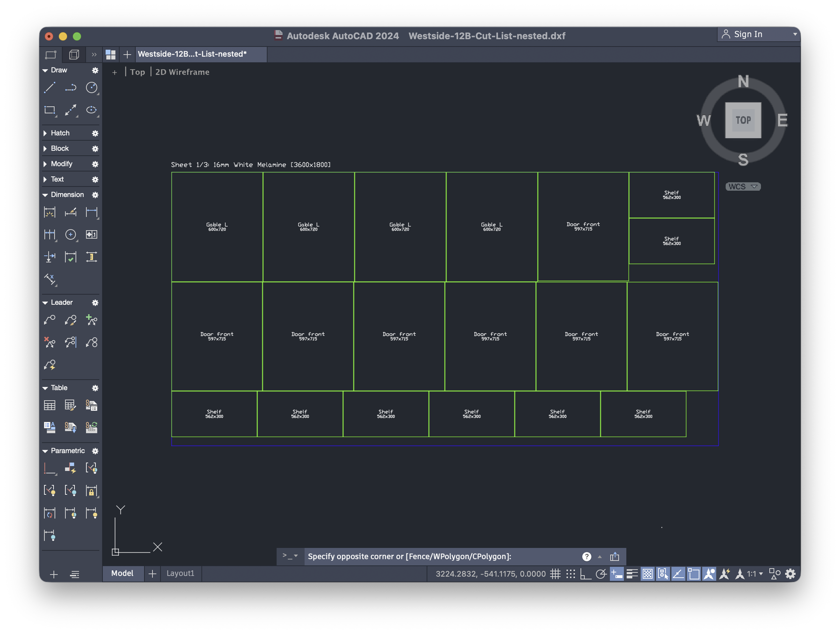
Task: Open Draw panel settings gear
Action: (x=95, y=70)
